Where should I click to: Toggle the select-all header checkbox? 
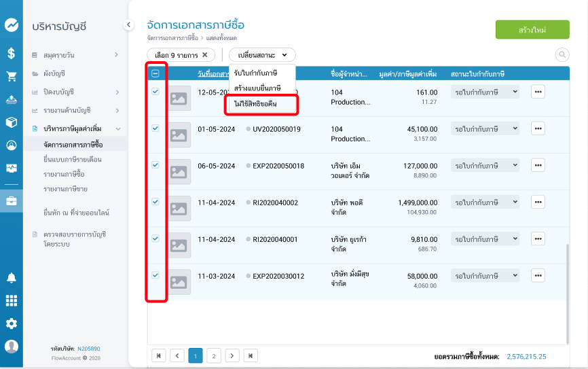tap(155, 73)
